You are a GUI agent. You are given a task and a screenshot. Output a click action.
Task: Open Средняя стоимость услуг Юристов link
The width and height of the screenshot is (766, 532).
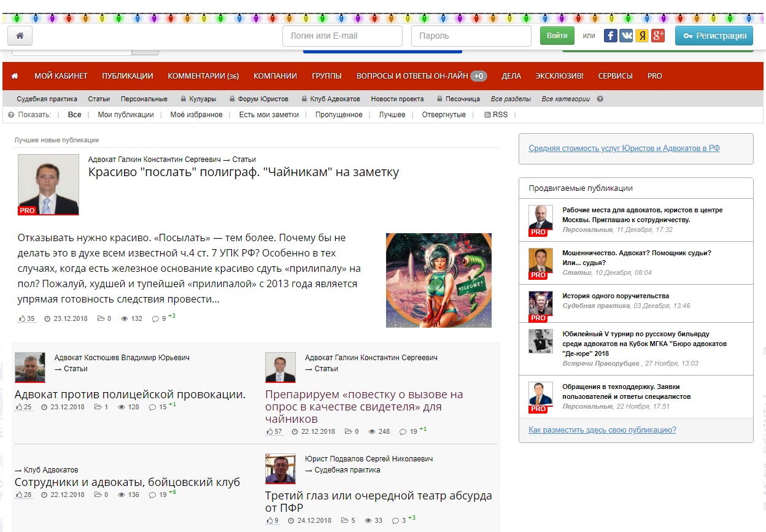click(624, 148)
